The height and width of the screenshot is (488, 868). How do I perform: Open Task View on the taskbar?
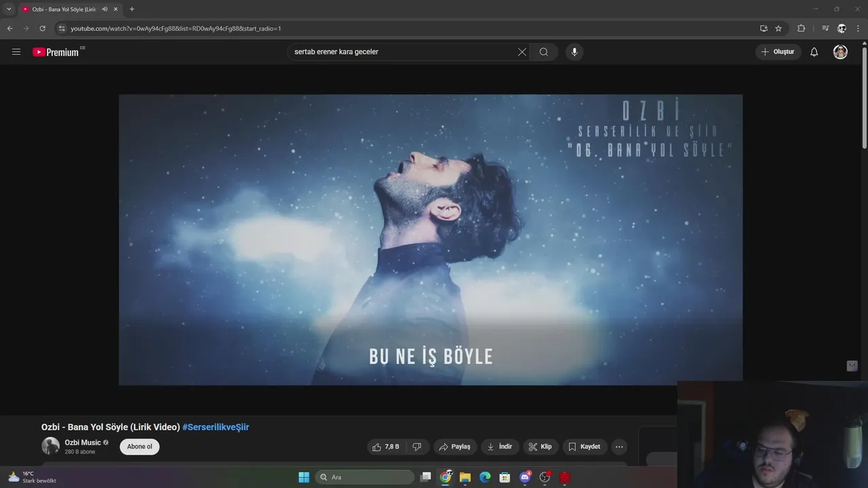click(425, 477)
